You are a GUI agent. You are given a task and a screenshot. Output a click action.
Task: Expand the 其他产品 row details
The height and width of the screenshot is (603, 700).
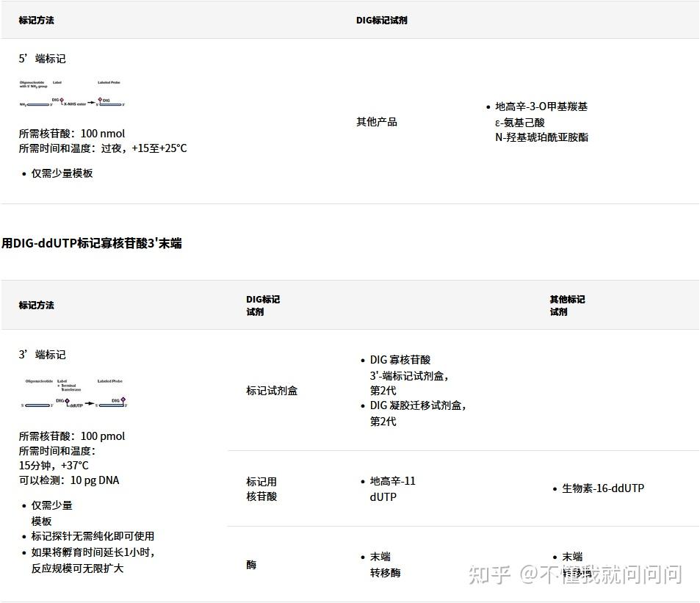pos(376,122)
